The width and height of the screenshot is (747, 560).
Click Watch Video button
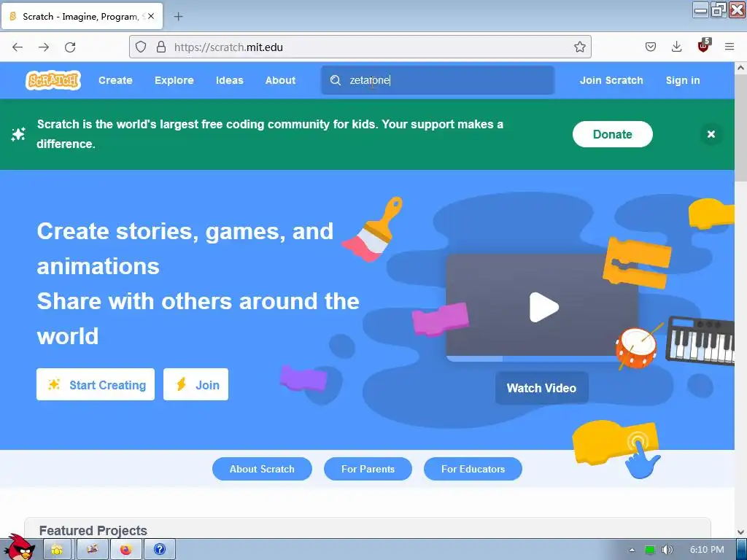[542, 388]
